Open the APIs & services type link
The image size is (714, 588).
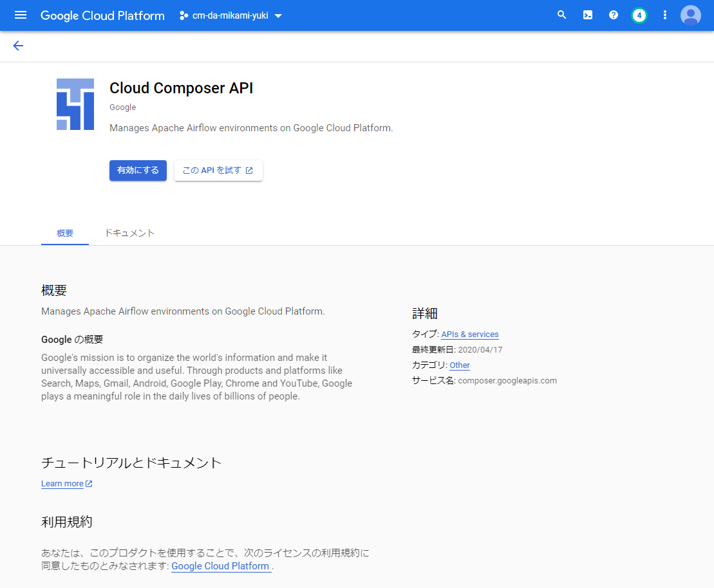tap(469, 334)
